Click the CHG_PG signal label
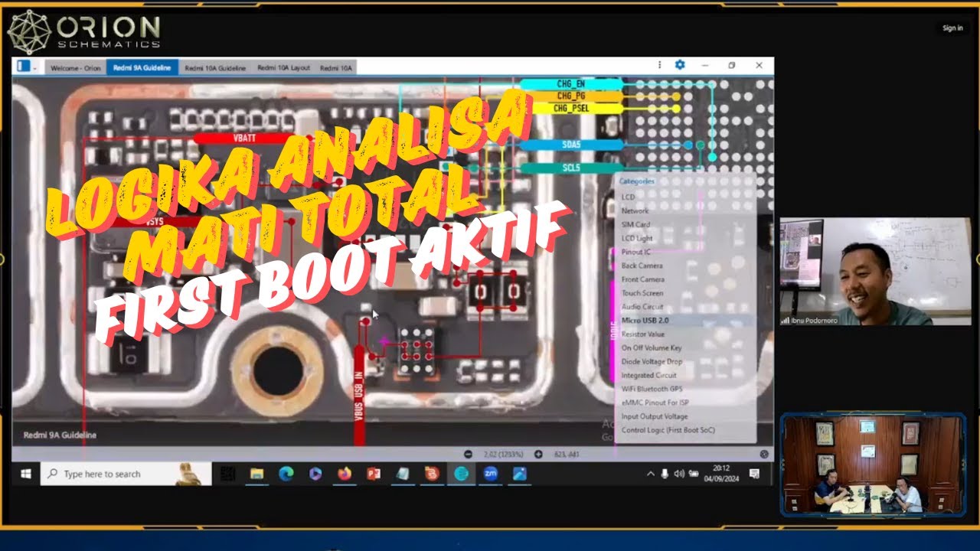The image size is (980, 551). 571,96
